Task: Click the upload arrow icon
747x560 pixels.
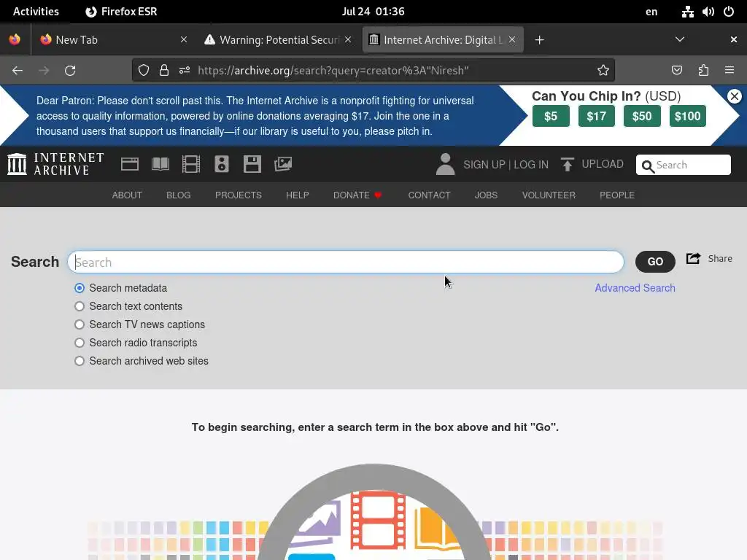Action: tap(567, 164)
